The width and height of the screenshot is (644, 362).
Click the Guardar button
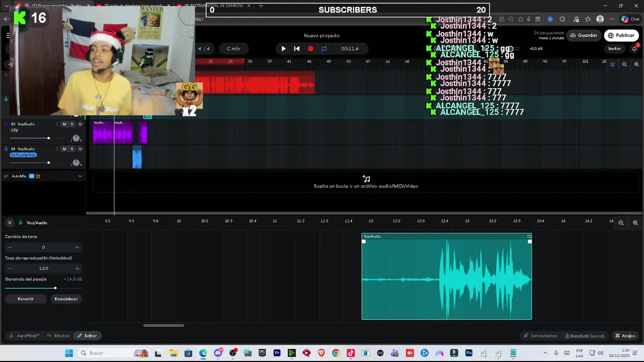click(x=584, y=35)
